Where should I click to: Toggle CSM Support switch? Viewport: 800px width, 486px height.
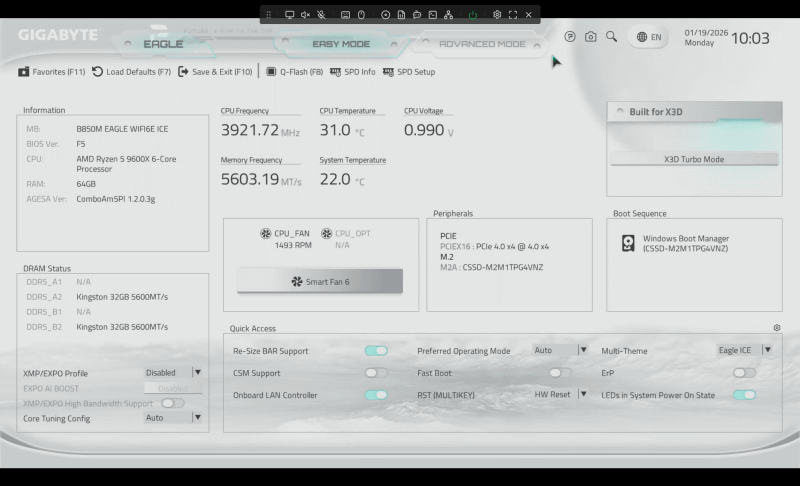point(376,373)
